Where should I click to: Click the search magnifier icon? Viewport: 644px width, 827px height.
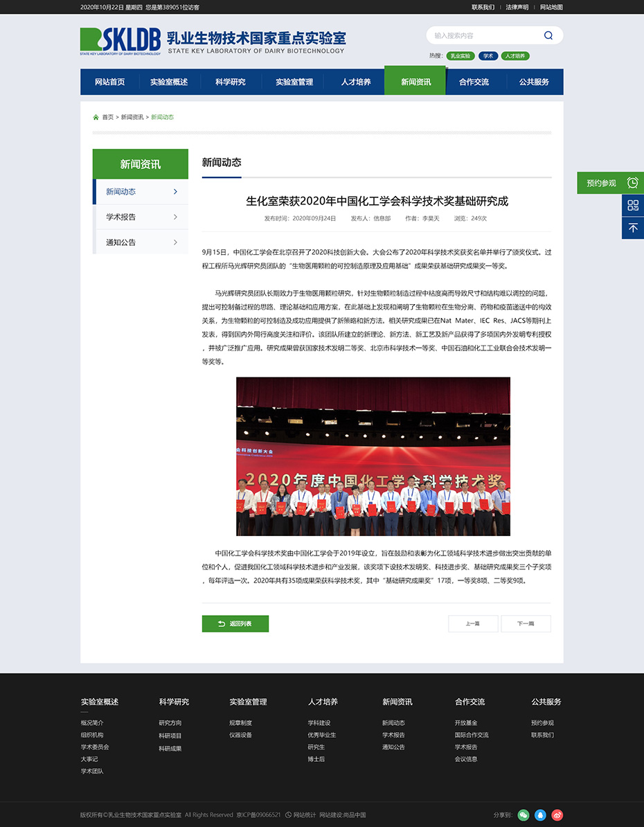pos(548,35)
